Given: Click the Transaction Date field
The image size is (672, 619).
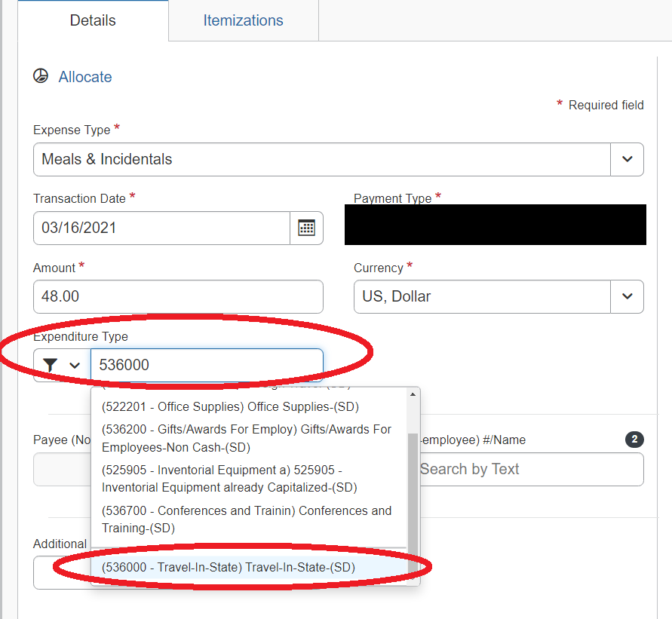Looking at the screenshot, I should tap(161, 228).
